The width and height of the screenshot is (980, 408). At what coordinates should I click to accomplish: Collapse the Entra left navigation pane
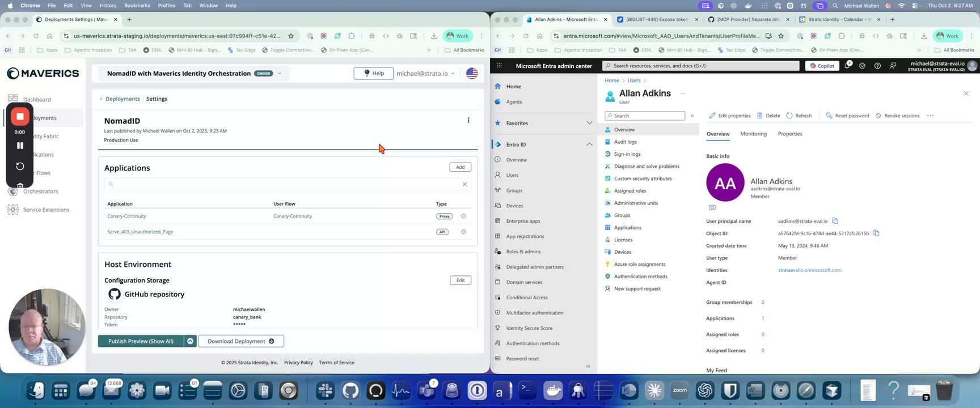point(588,367)
